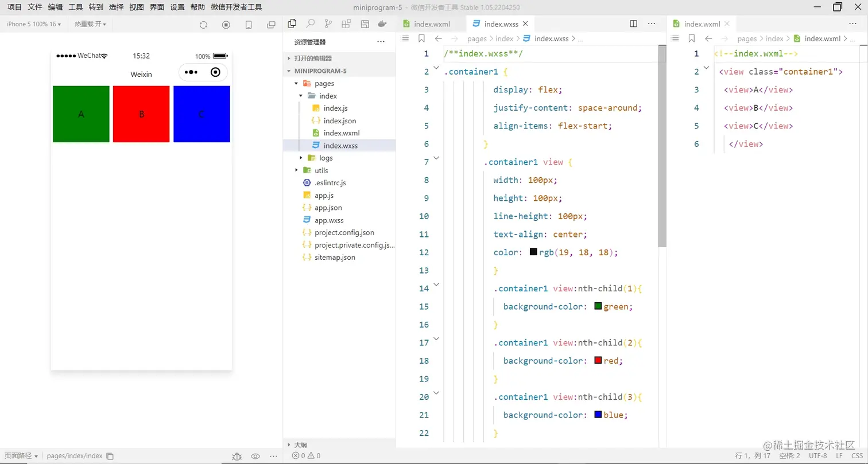The image size is (868, 464).
Task: Click the errors and warnings counter in status bar
Action: 306,456
